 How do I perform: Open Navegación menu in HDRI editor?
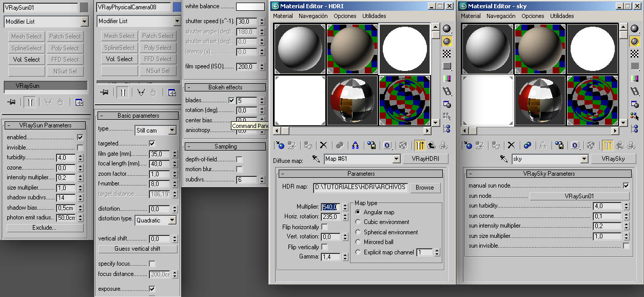click(x=313, y=16)
